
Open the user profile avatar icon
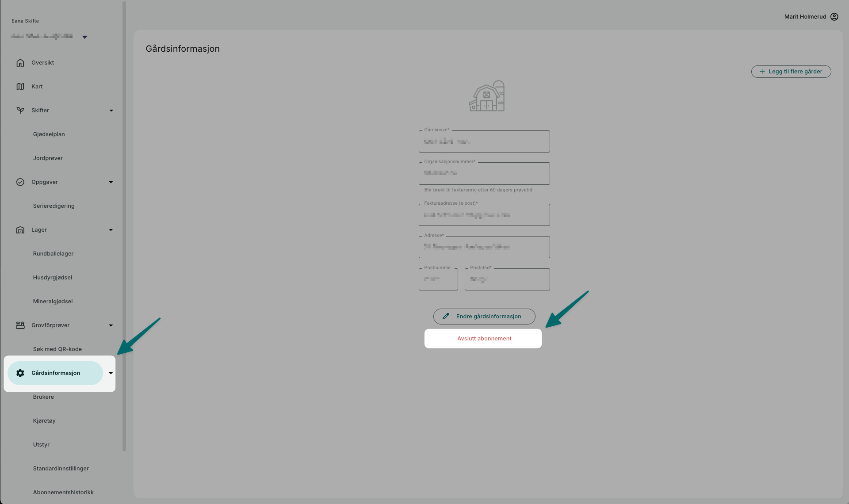pyautogui.click(x=834, y=17)
